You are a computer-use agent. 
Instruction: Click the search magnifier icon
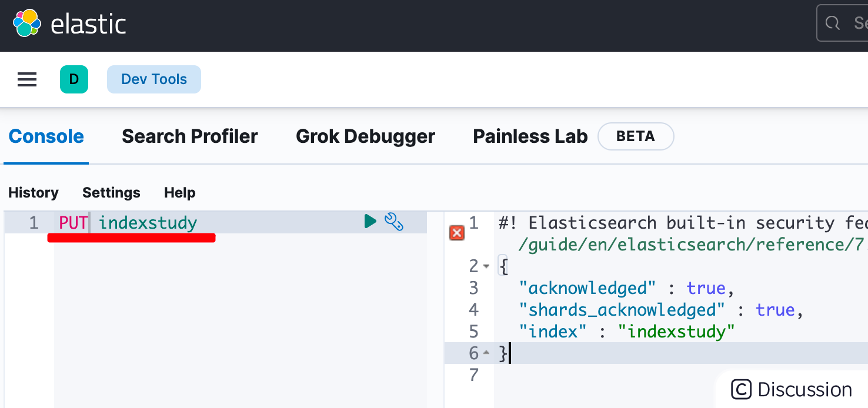tap(832, 24)
